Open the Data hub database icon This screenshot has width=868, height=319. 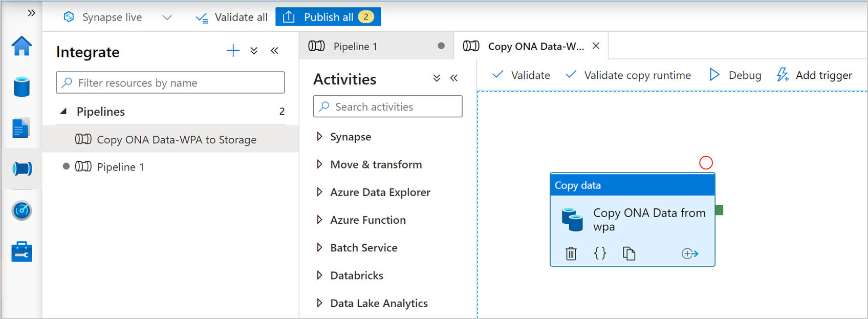pos(21,87)
